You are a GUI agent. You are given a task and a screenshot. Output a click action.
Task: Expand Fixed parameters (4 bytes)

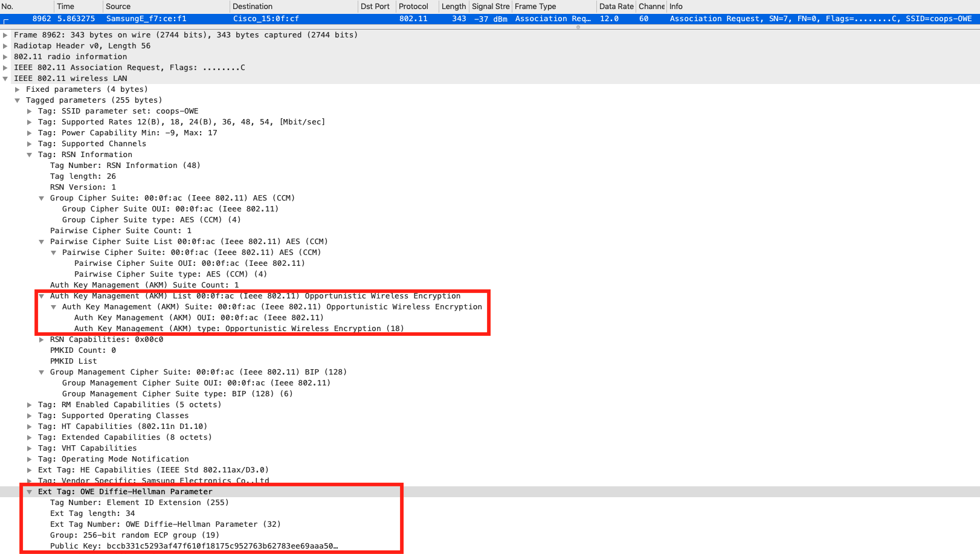coord(18,89)
